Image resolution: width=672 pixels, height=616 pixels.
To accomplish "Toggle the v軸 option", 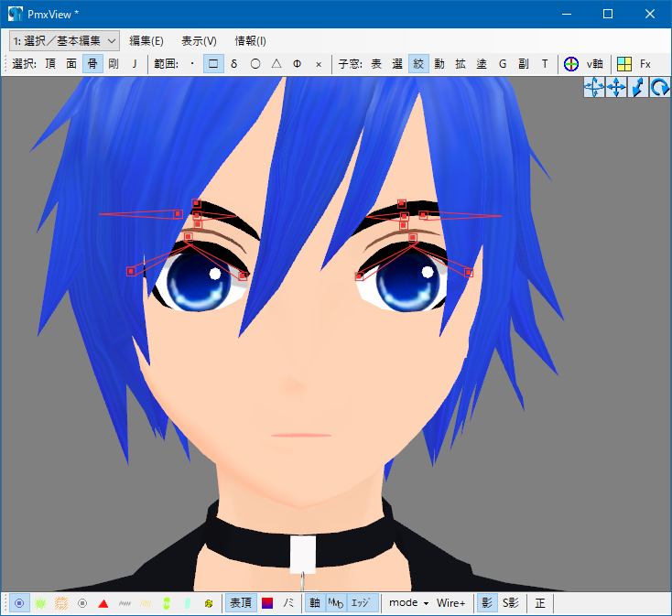I will [595, 64].
